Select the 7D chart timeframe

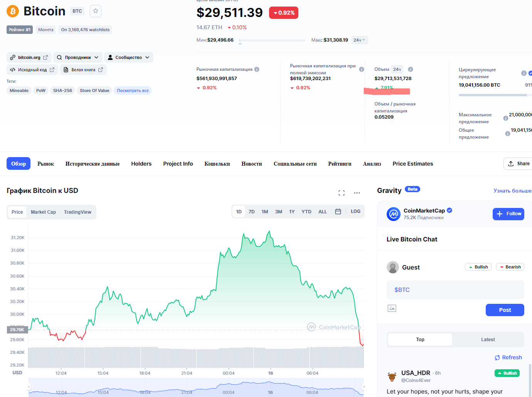pyautogui.click(x=252, y=212)
